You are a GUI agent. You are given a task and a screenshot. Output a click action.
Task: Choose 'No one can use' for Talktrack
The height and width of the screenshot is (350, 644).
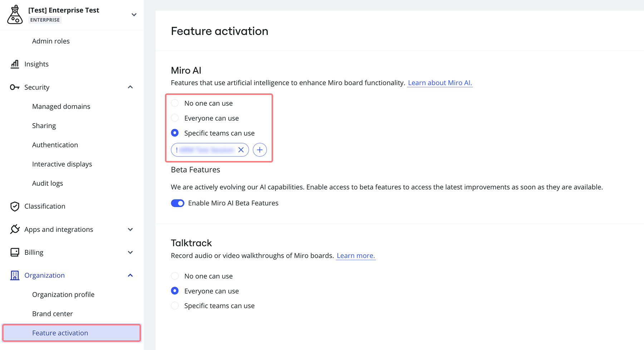coord(175,276)
